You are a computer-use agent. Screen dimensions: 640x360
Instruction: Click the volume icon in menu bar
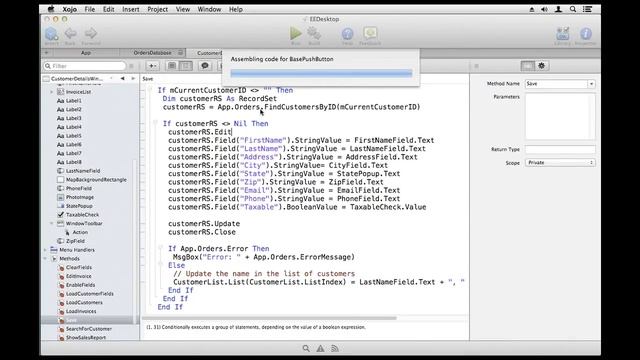(544, 9)
